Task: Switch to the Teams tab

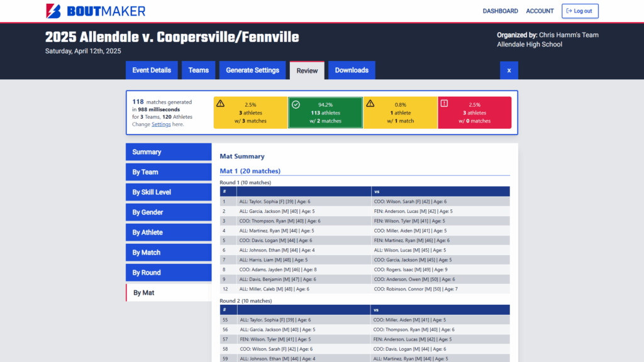Action: click(x=199, y=70)
